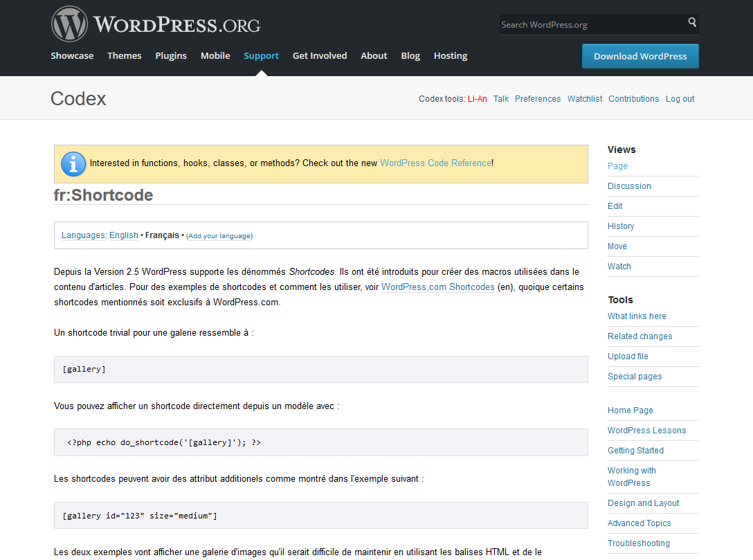Open Design and Layout sidebar link
The image size is (753, 560).
(643, 503)
